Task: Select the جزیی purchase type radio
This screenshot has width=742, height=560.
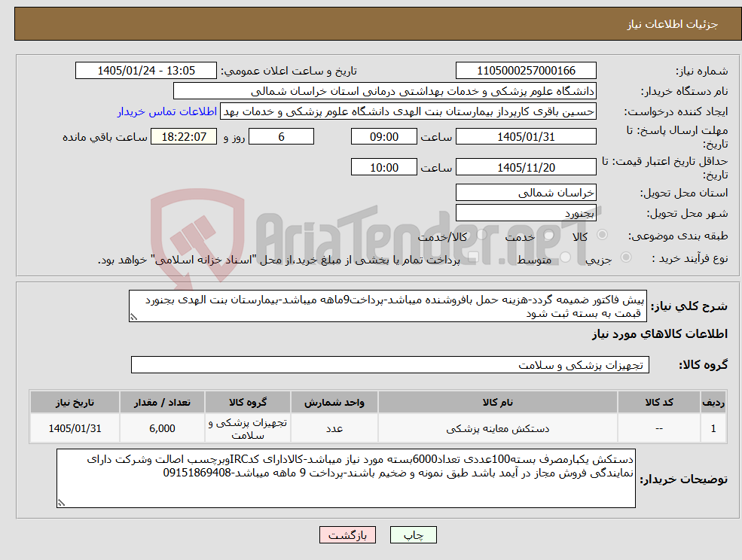Action: [x=625, y=257]
